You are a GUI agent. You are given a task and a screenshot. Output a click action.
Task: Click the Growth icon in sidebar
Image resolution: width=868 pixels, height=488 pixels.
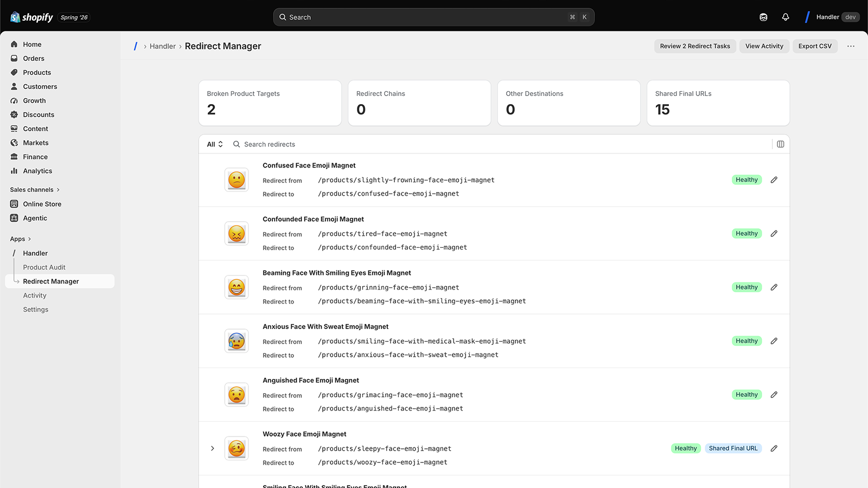click(14, 101)
